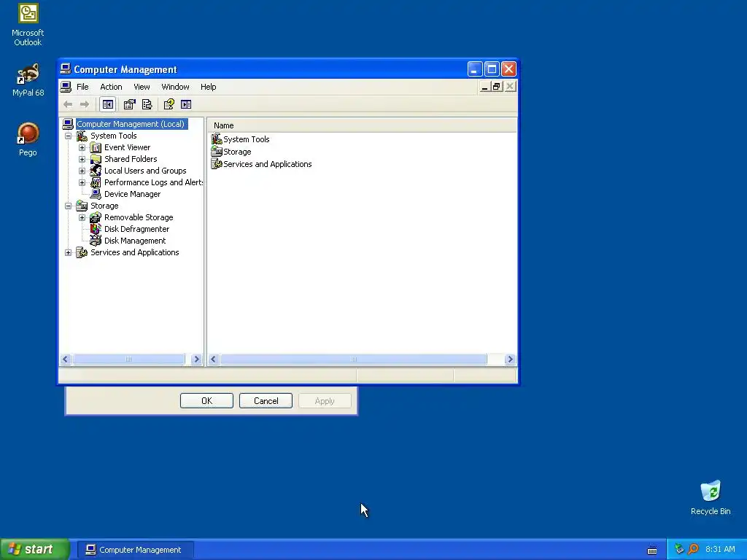Select Performance Logs and Alerts node

[153, 182]
